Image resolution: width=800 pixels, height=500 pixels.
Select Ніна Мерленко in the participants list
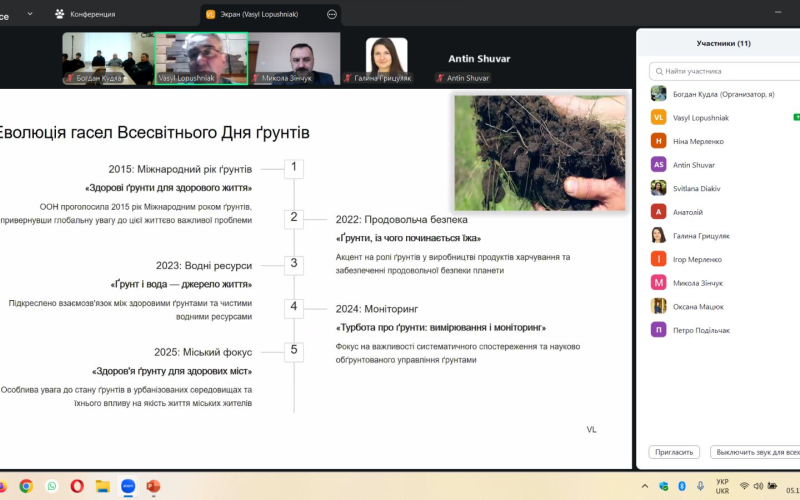point(698,141)
